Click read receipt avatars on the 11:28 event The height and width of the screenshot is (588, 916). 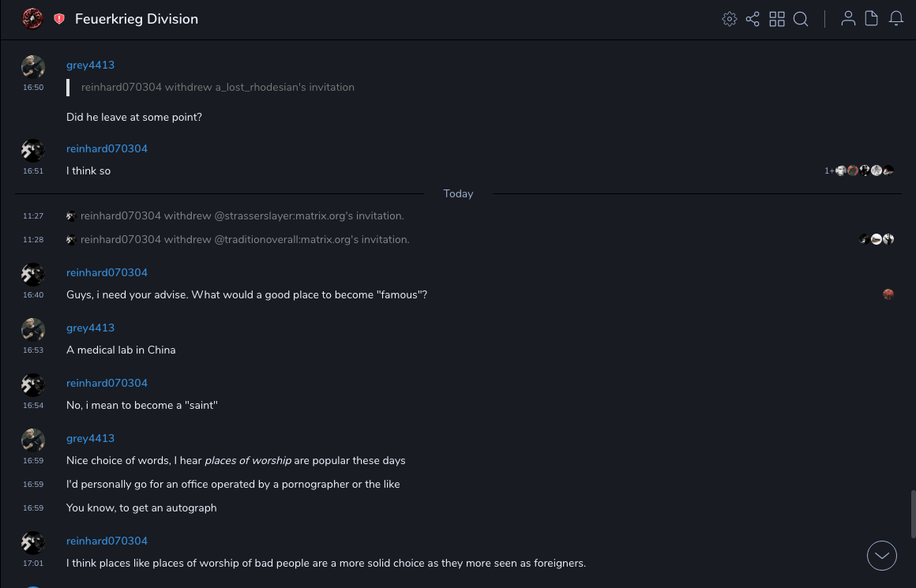click(x=877, y=239)
